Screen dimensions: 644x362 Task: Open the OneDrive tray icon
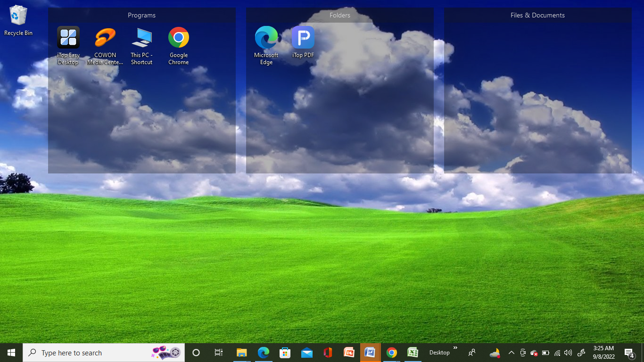coord(534,353)
